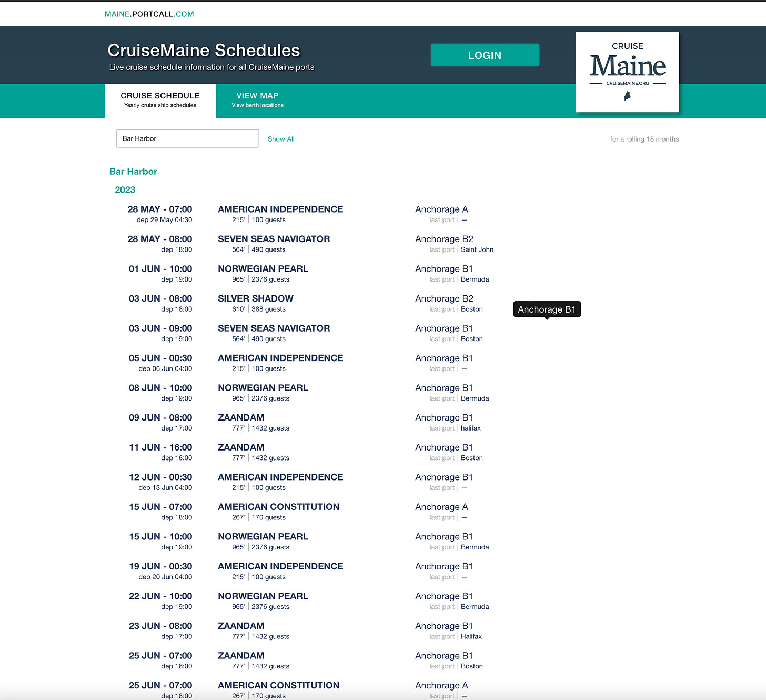Click the 388 guests text

click(x=268, y=309)
